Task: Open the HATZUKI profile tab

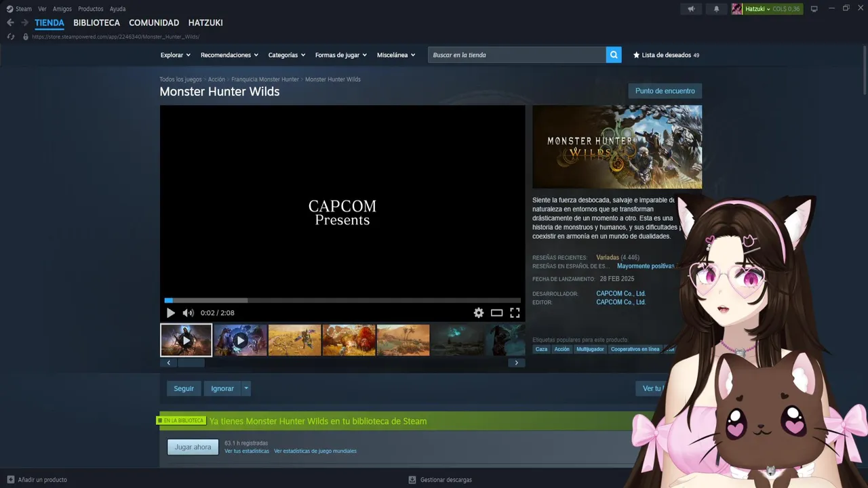Action: (205, 22)
